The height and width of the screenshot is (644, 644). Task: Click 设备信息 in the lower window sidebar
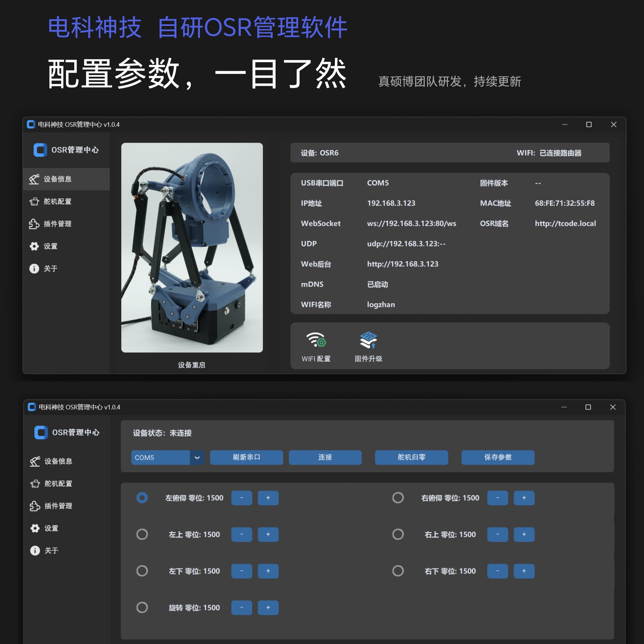click(x=58, y=461)
